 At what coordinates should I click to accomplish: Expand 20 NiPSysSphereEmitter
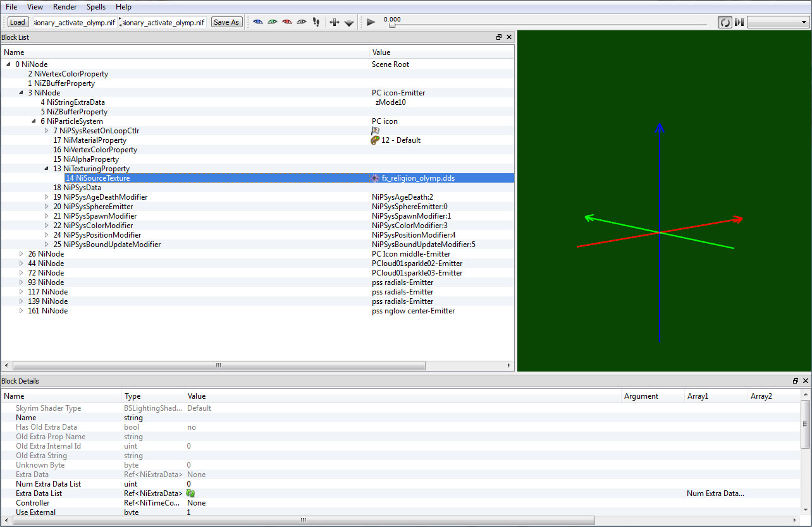[46, 207]
